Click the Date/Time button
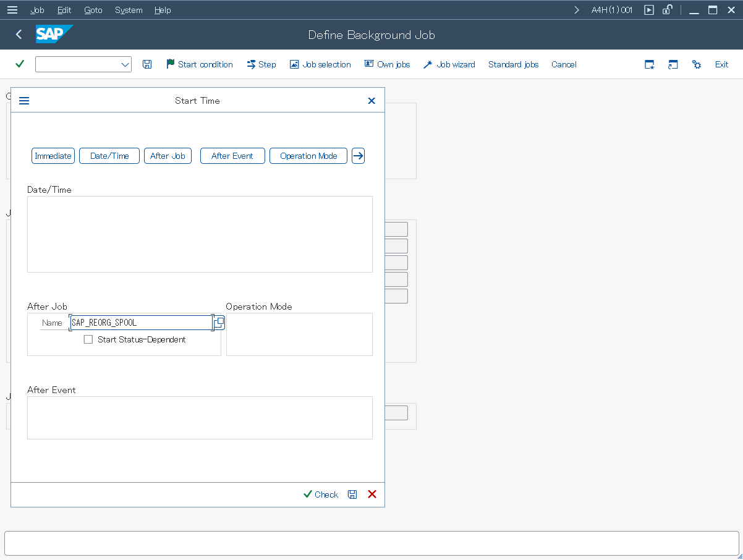This screenshot has height=560, width=743. pyautogui.click(x=109, y=156)
